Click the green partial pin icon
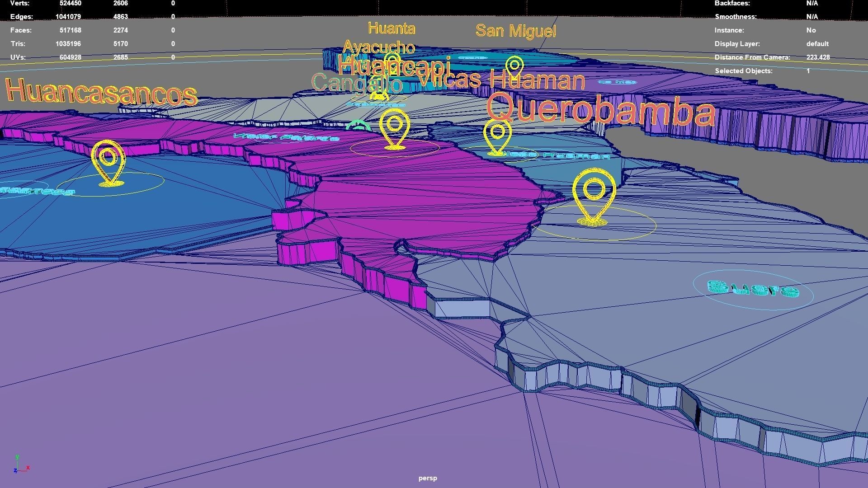Image resolution: width=868 pixels, height=488 pixels. coord(358,125)
